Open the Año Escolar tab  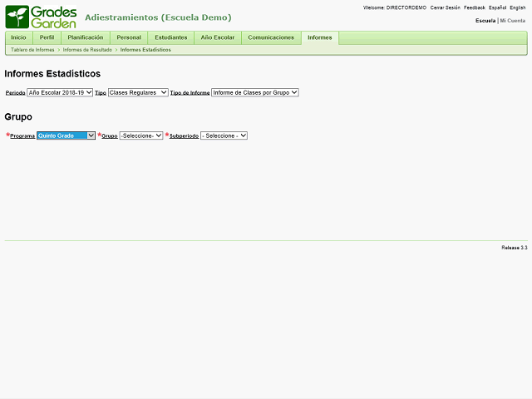pyautogui.click(x=218, y=37)
